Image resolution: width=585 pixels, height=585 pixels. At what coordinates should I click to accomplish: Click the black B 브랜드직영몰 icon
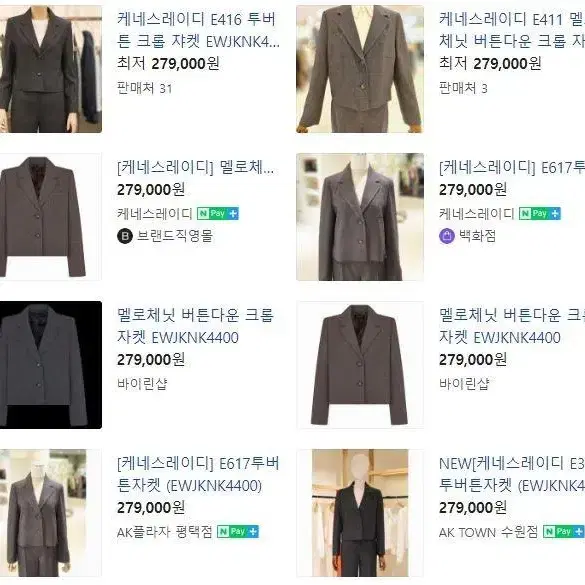coord(125,236)
